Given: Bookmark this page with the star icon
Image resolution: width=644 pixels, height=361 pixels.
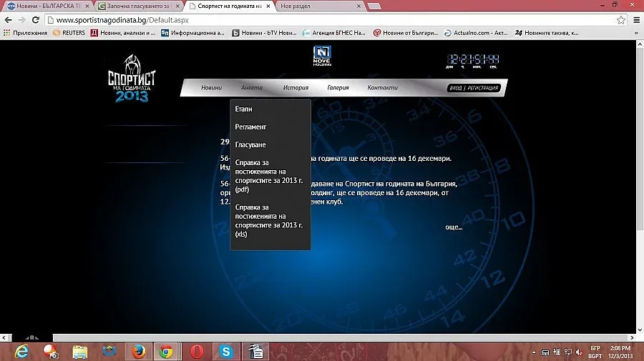Looking at the screenshot, I should [621, 20].
